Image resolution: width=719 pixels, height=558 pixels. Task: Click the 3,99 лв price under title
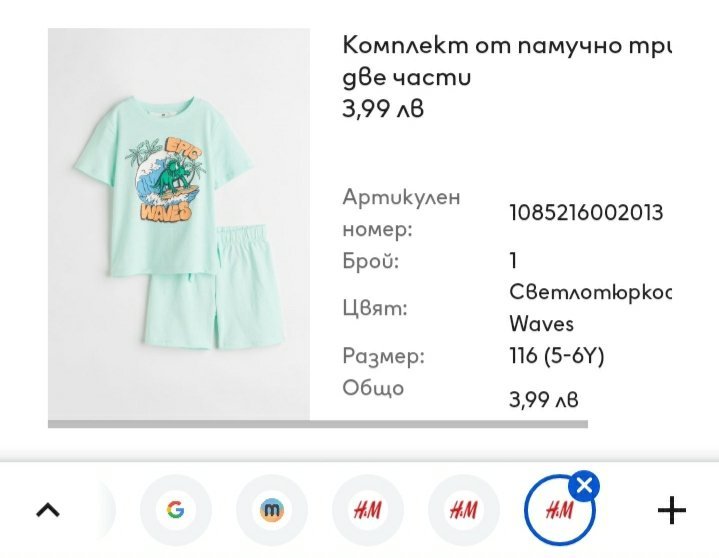(383, 109)
